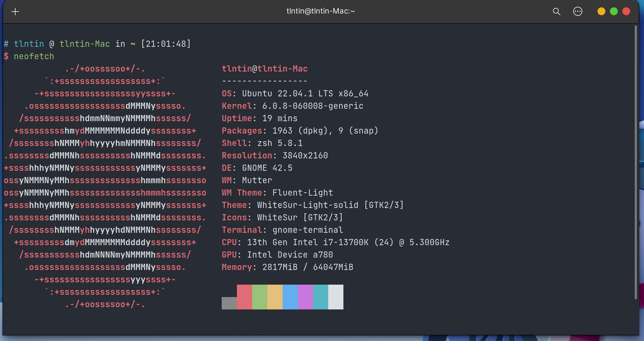Close terminal with the red button
Screen dimensions: 644x341
click(x=626, y=12)
